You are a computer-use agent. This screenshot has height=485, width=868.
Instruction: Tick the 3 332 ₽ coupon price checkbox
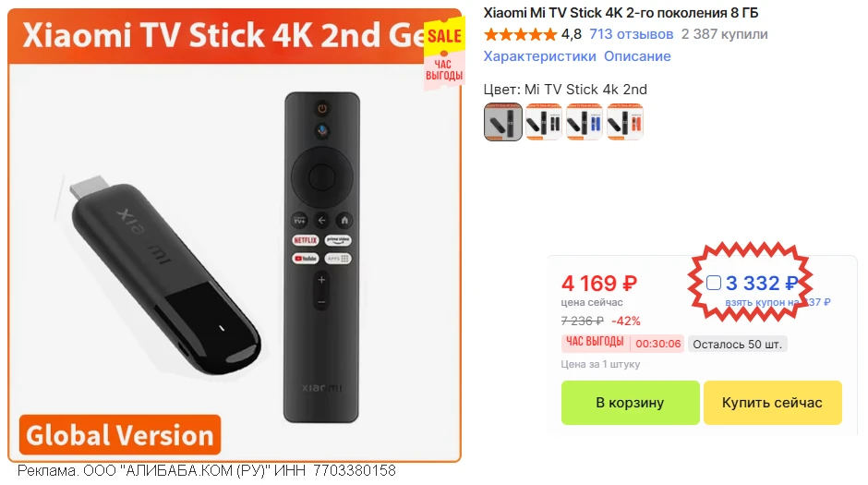coord(714,283)
